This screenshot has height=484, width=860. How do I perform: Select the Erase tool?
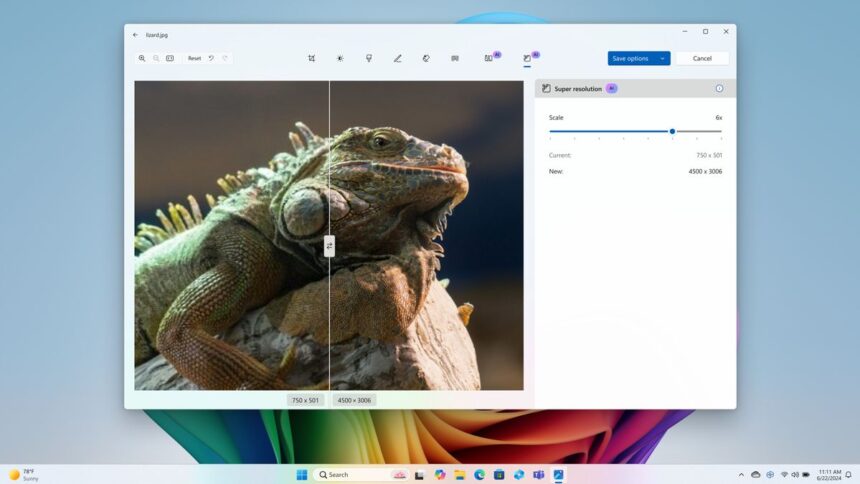coord(426,58)
